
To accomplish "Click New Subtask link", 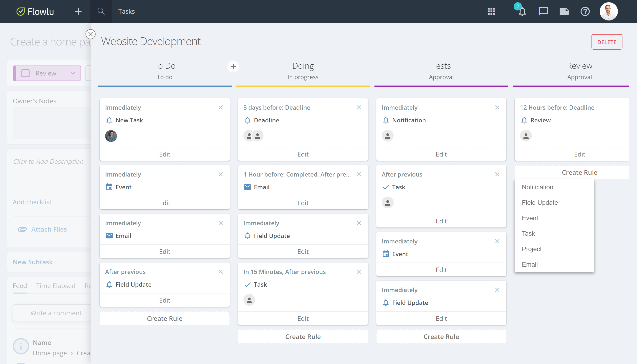I will tap(33, 262).
